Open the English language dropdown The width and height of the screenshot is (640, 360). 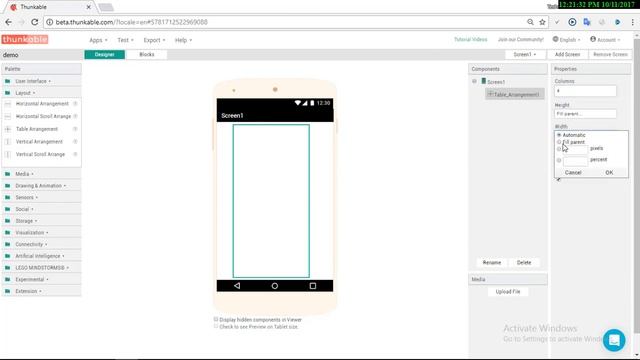[x=567, y=40]
